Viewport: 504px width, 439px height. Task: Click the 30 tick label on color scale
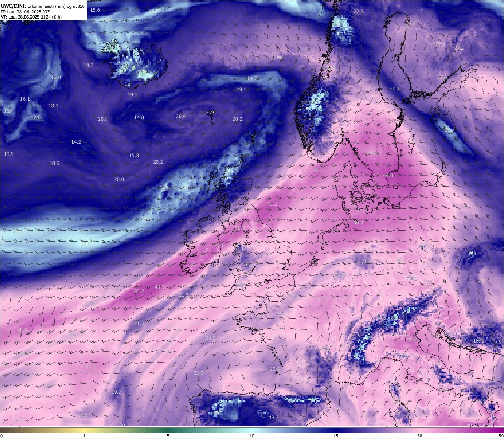coord(420,436)
